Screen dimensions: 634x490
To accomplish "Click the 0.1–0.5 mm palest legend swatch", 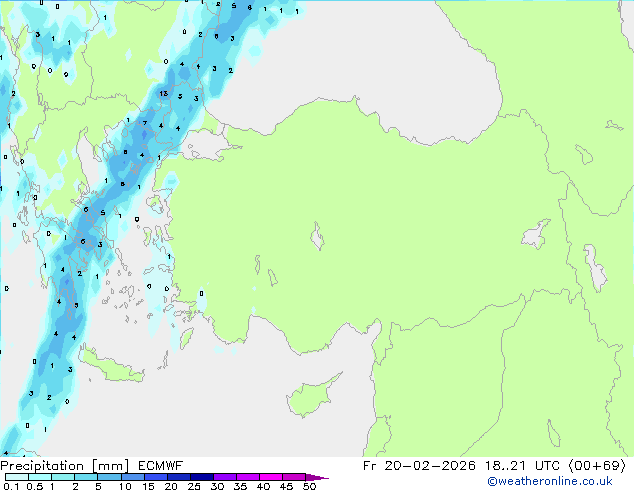I will (x=17, y=477).
